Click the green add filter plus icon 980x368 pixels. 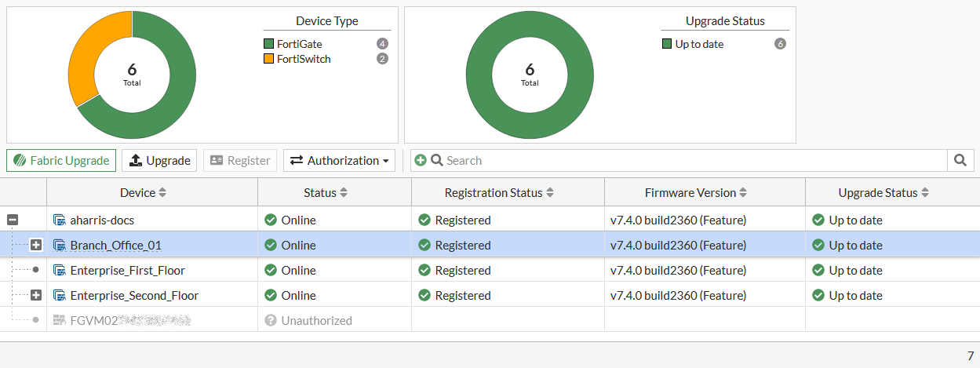421,161
